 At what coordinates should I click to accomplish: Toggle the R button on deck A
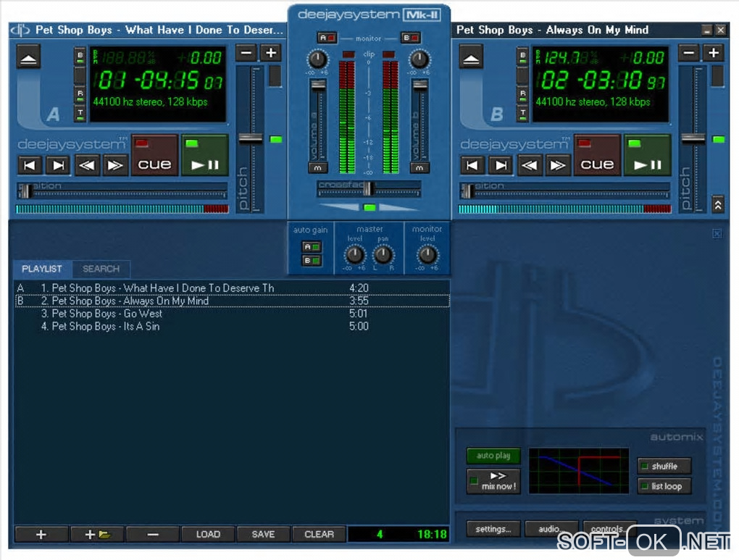[80, 96]
